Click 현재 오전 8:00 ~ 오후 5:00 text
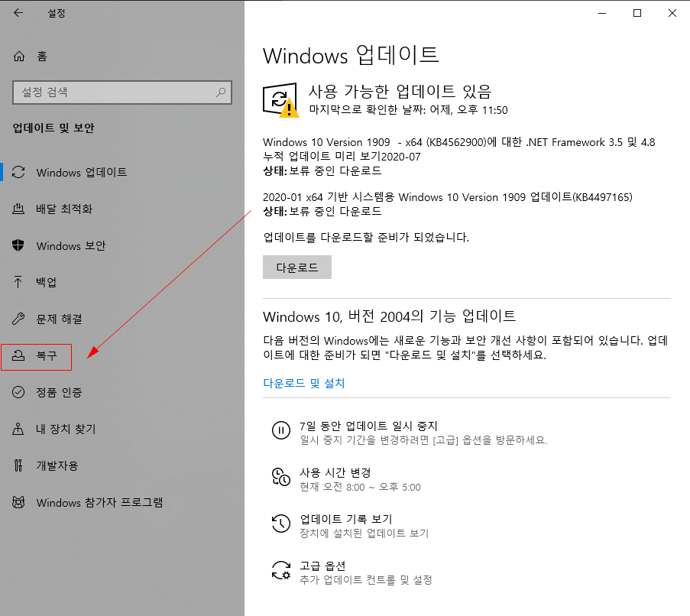 click(360, 487)
